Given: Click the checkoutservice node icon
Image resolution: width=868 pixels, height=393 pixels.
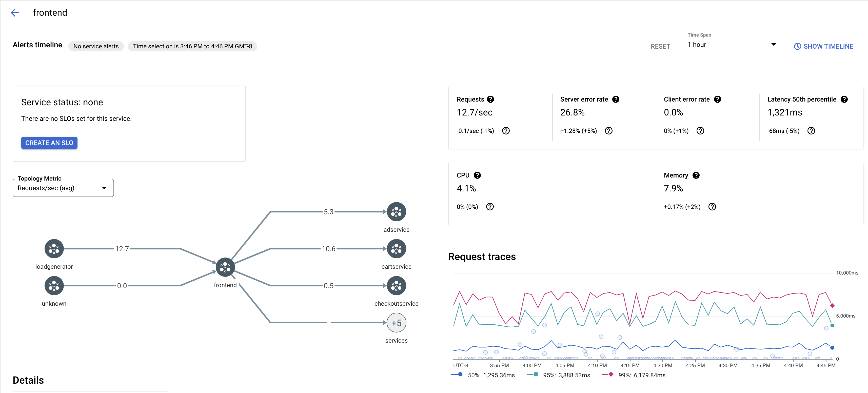Looking at the screenshot, I should 396,286.
